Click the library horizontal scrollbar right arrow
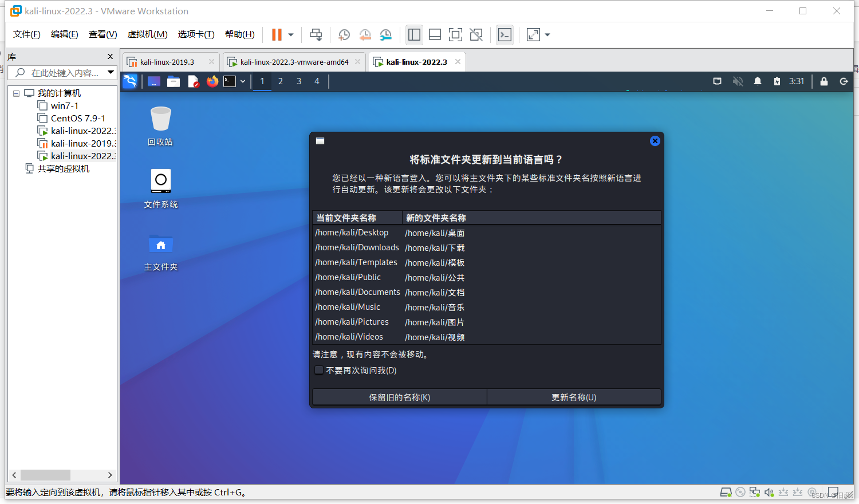The image size is (859, 504). click(110, 475)
